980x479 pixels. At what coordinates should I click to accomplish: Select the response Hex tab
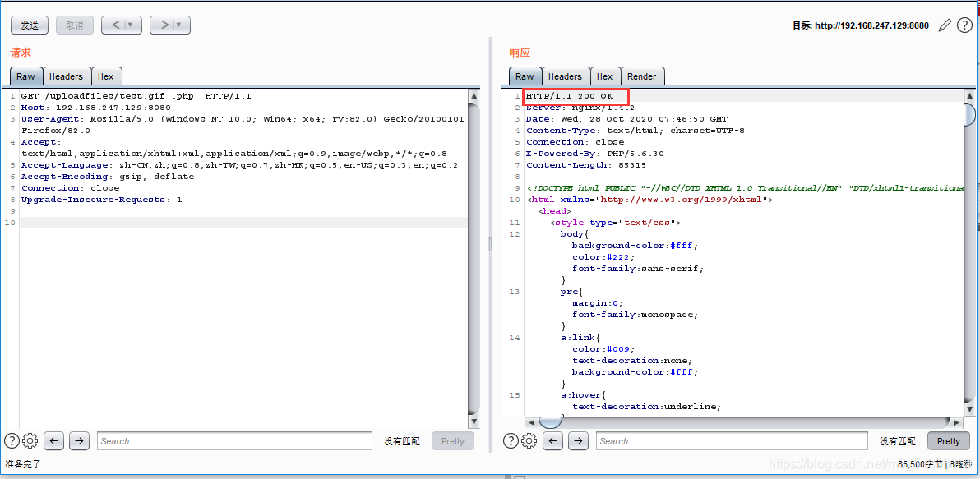click(604, 76)
